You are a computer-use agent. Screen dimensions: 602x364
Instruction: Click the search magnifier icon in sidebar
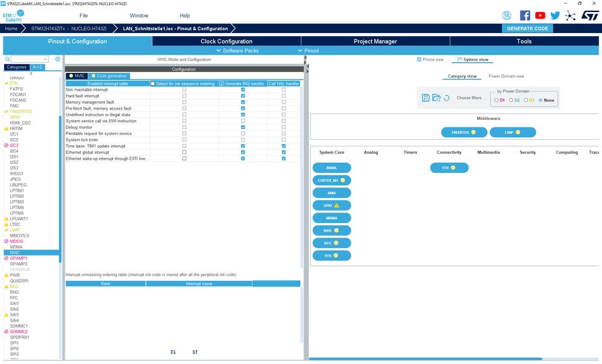point(7,59)
